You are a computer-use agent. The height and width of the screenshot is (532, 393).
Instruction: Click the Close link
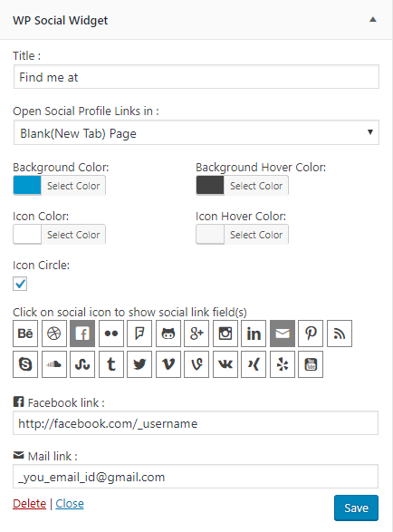[x=70, y=504]
